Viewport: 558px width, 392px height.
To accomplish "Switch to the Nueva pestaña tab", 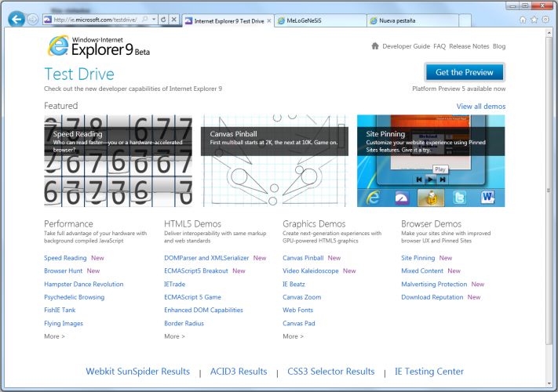I will tap(413, 20).
